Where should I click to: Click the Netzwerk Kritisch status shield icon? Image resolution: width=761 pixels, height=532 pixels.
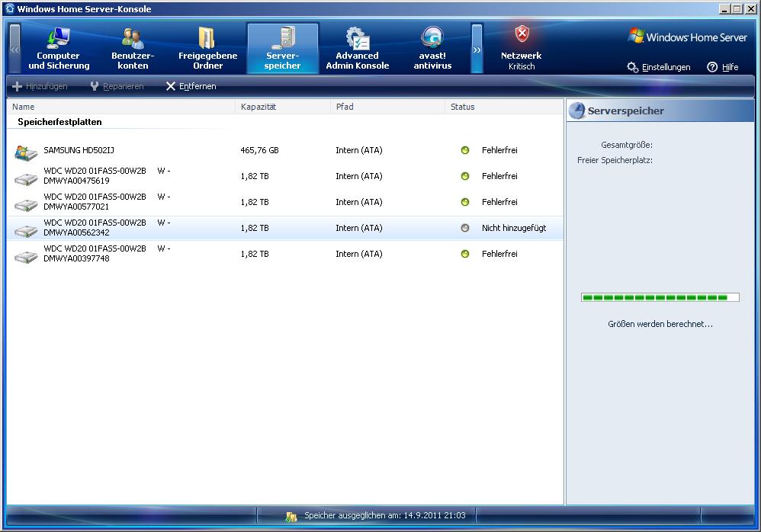522,34
